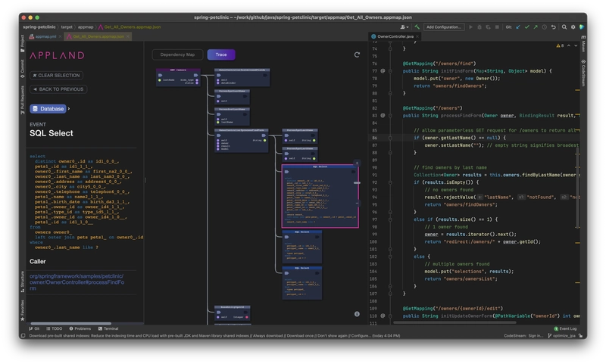Click the appmap breadcrumb in navigation bar

[86, 27]
